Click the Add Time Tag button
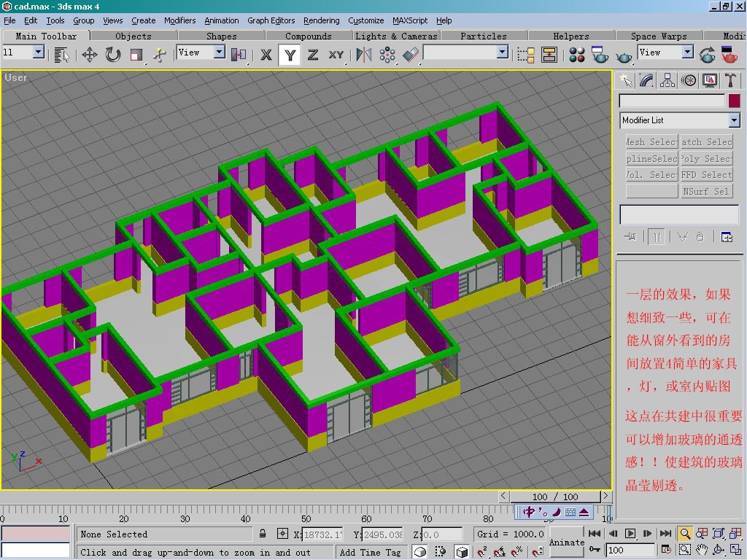The width and height of the screenshot is (747, 560). pyautogui.click(x=370, y=553)
